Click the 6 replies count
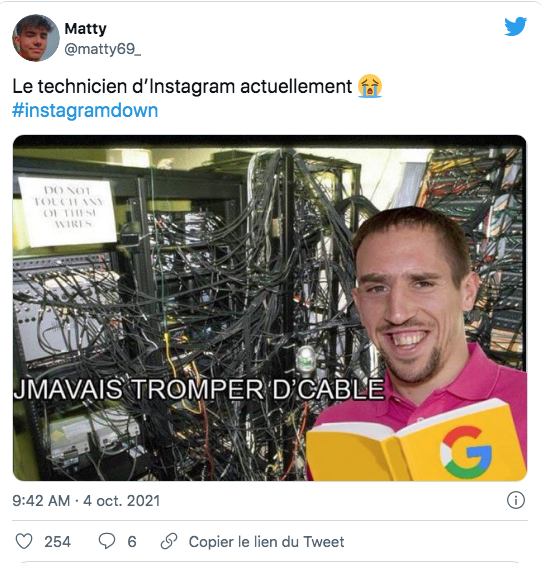 pos(132,541)
